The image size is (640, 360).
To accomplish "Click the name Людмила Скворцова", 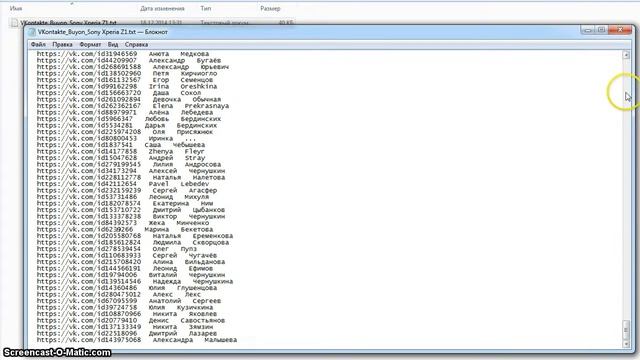I will 191,242.
